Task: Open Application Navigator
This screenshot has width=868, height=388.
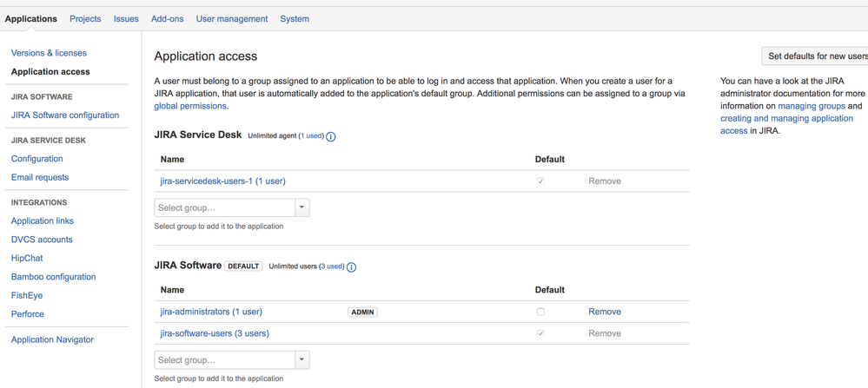Action: click(x=52, y=340)
